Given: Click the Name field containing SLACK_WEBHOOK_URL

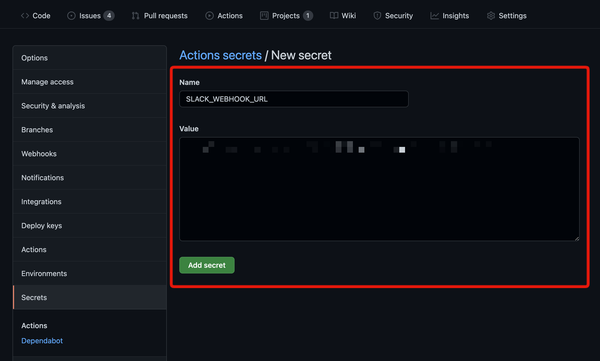Looking at the screenshot, I should point(293,99).
